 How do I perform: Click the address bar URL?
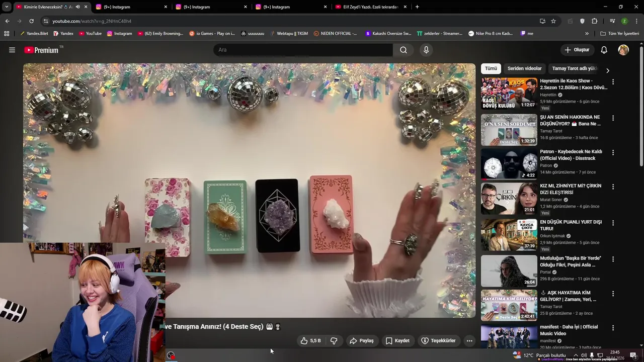(92, 21)
